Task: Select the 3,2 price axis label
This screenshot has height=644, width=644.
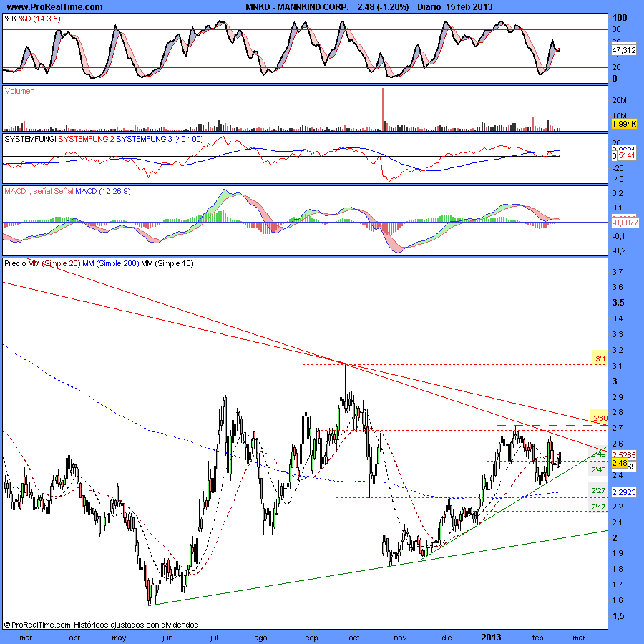Action: click(x=618, y=351)
